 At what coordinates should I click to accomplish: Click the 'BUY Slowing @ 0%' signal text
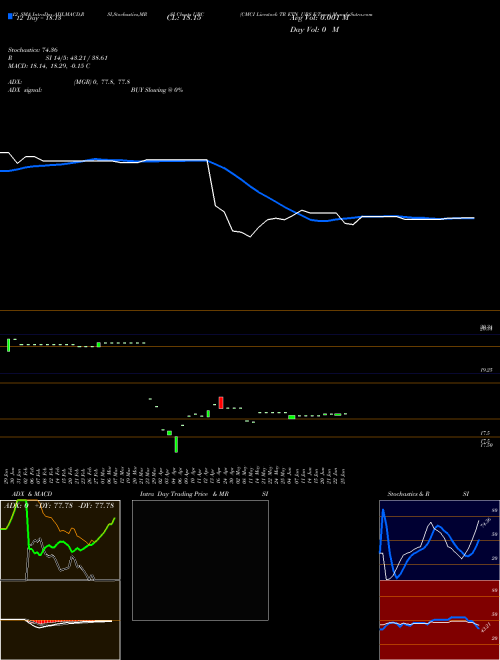pyautogui.click(x=157, y=90)
